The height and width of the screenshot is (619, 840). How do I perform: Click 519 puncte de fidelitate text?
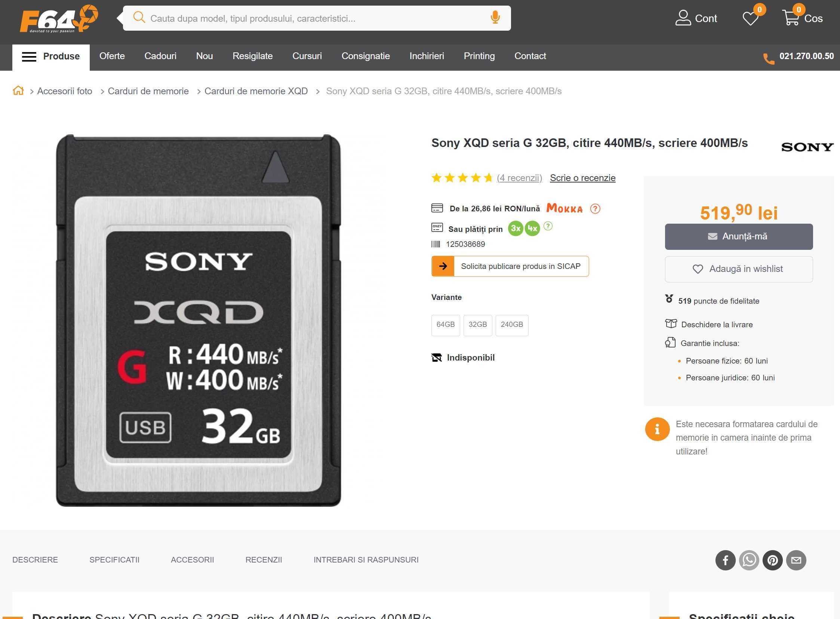coord(719,301)
